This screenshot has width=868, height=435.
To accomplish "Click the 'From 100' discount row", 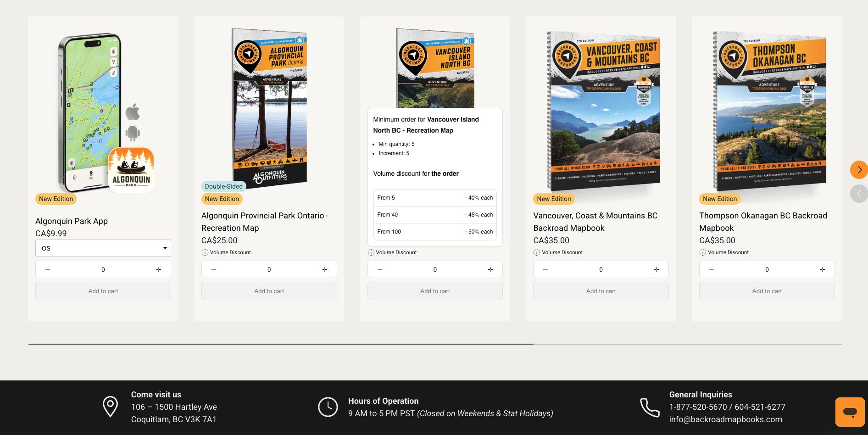I will pyautogui.click(x=435, y=232).
